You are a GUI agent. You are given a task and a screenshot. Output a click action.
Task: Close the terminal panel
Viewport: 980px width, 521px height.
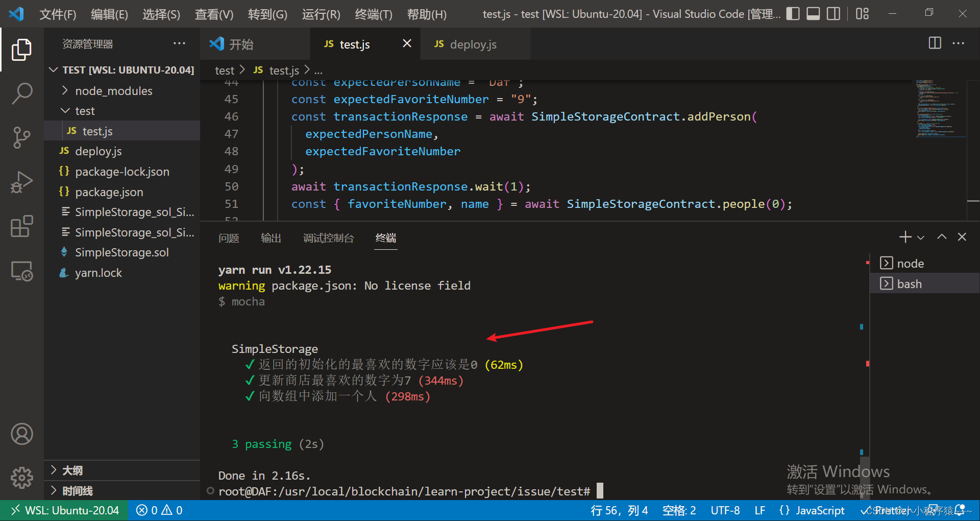click(962, 237)
